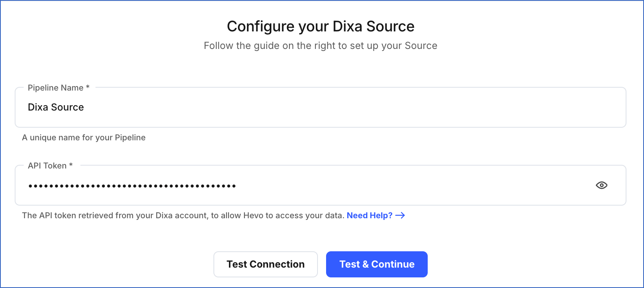Click the Dixa Source pipeline name value
This screenshot has height=288, width=644.
coord(56,107)
